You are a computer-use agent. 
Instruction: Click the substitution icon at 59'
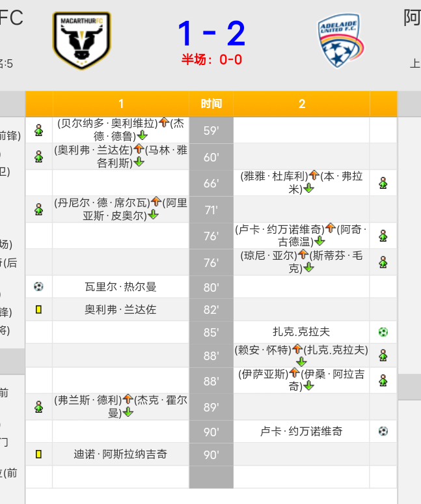[39, 130]
